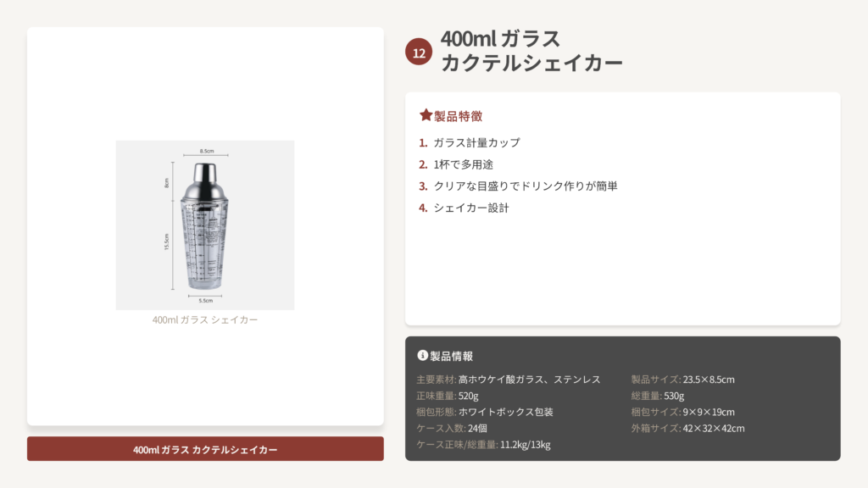
Task: Click the cocktail shaker product image
Action: (205, 225)
